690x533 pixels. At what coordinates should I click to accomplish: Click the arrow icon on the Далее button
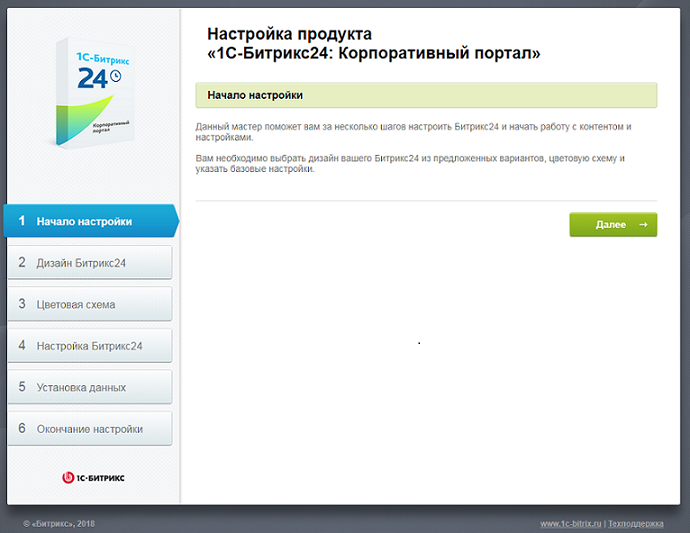pos(644,225)
